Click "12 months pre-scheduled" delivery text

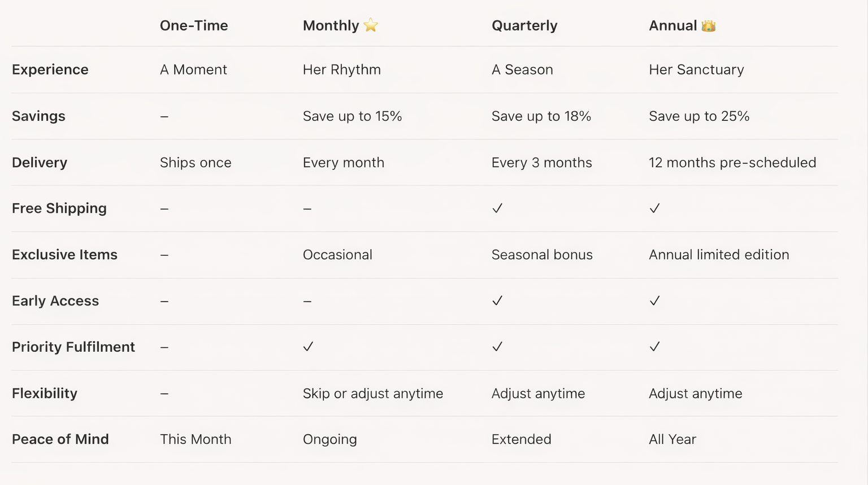coord(732,163)
